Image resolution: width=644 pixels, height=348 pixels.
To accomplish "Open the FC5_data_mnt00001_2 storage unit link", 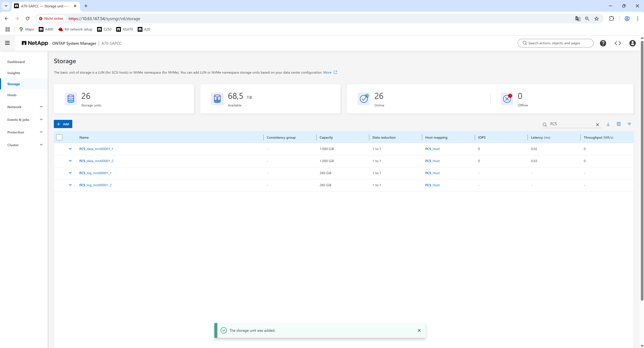I will click(x=96, y=161).
